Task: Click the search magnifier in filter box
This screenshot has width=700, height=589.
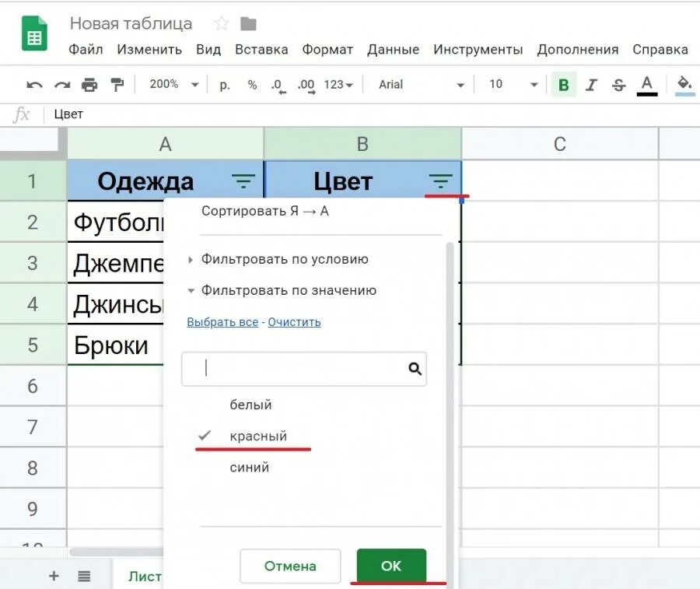Action: coord(415,368)
